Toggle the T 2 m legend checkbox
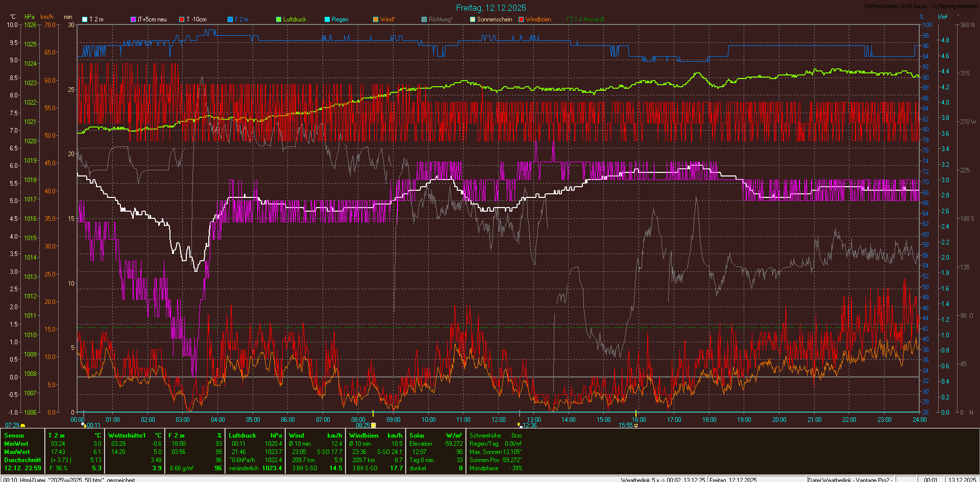The width and height of the screenshot is (980, 482). 85,19
